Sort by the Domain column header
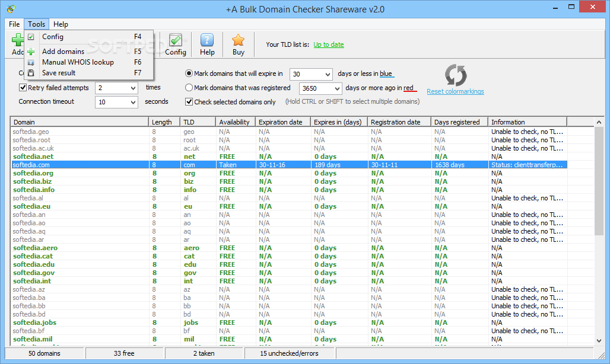This screenshot has height=364, width=610. point(80,122)
